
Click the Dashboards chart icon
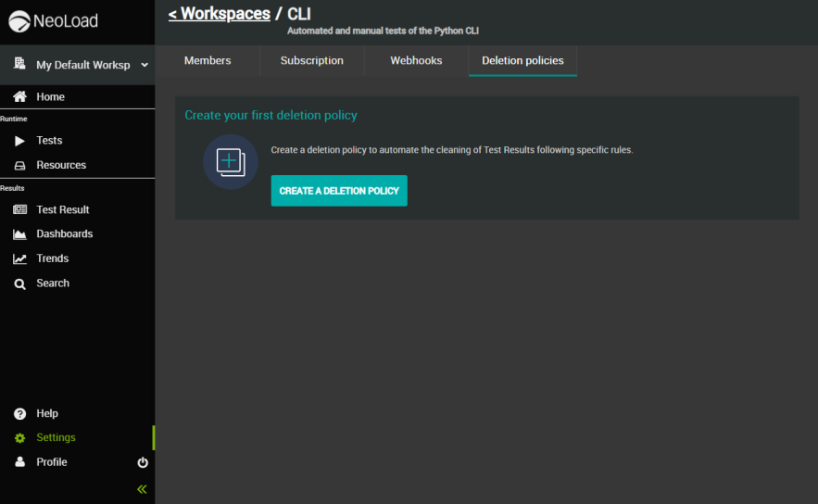tap(19, 234)
